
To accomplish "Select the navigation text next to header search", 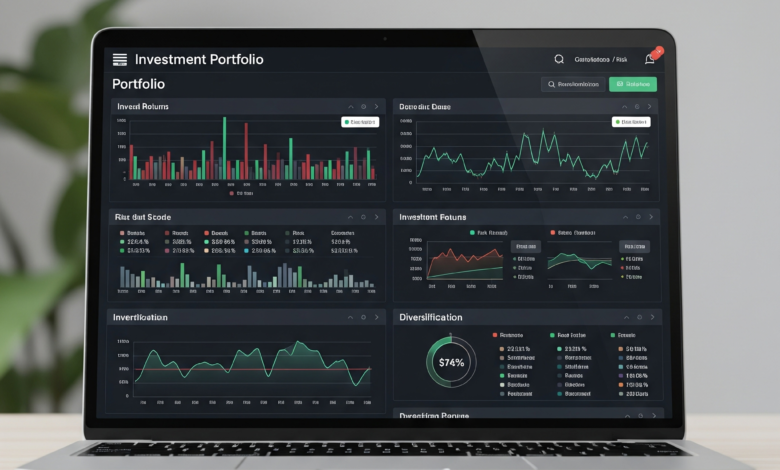I will (x=602, y=60).
